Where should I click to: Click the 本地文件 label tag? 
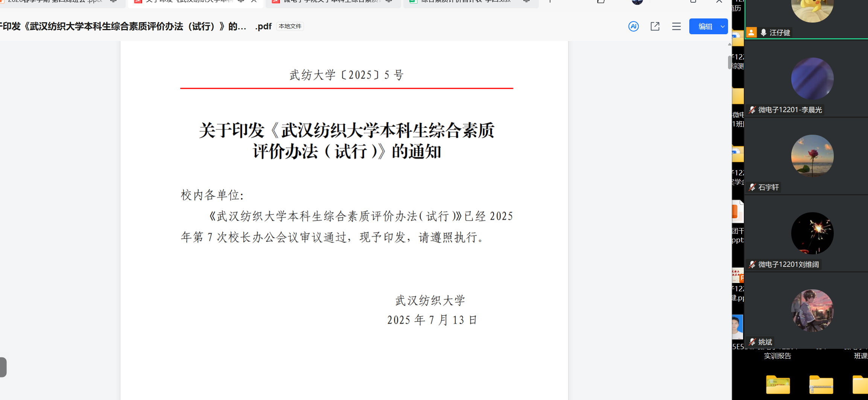point(290,26)
